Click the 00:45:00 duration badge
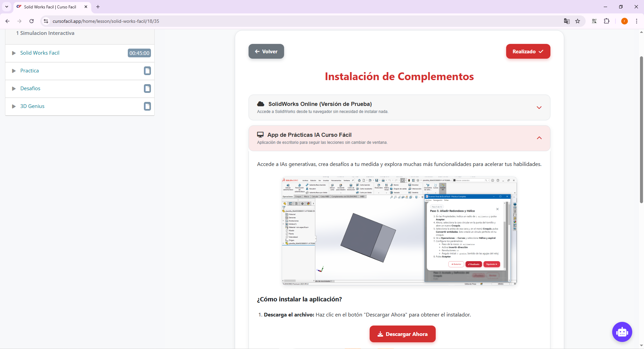 (139, 53)
